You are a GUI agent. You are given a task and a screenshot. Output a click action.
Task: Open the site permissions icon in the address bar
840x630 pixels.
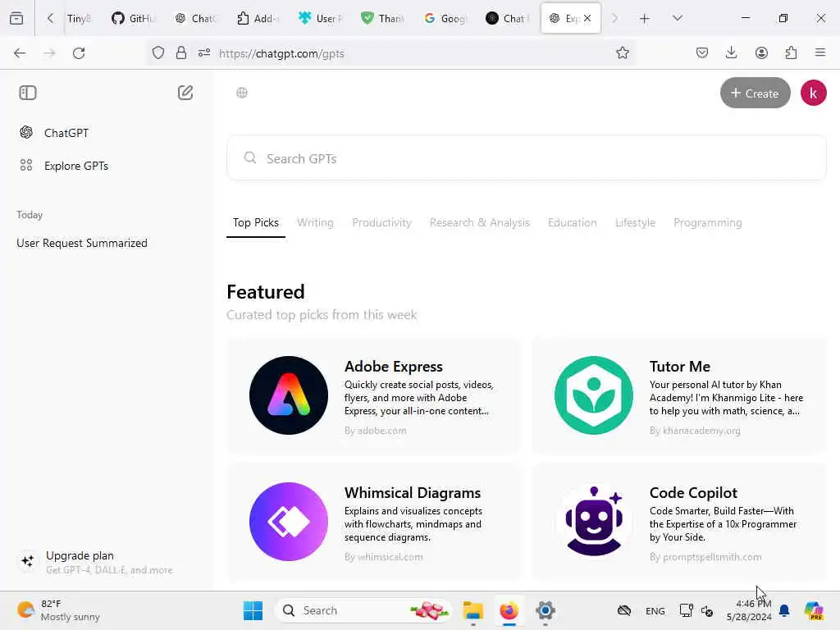[204, 53]
